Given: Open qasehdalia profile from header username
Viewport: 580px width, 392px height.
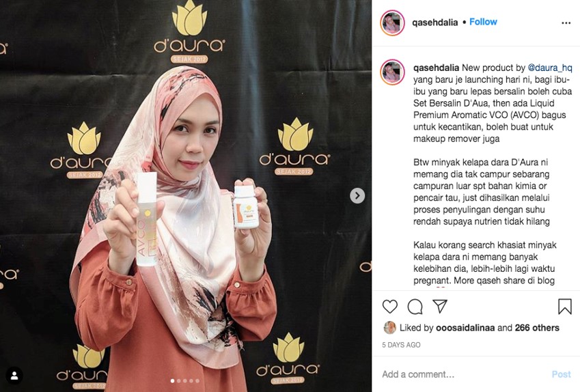Looking at the screenshot, I should pos(434,23).
